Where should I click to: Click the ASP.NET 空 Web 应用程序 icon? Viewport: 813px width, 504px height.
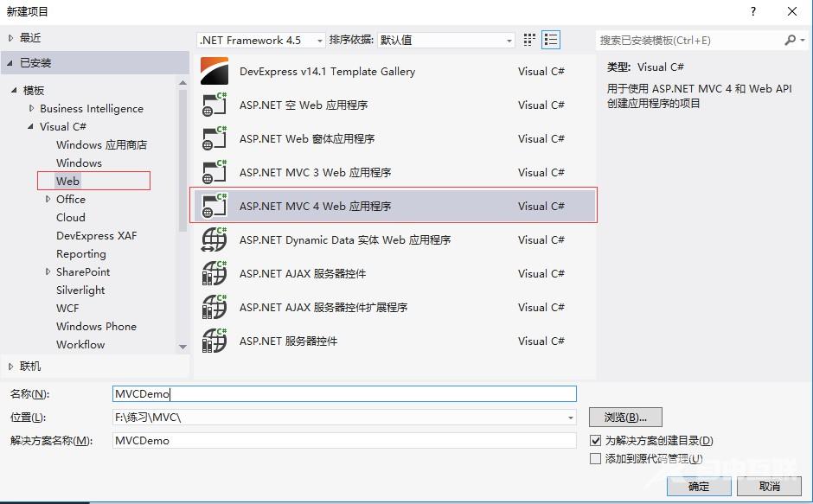214,105
